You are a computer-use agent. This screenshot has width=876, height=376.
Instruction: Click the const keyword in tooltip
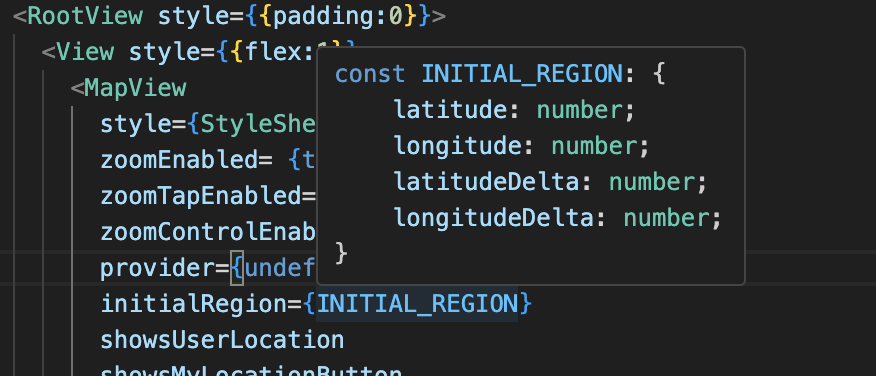click(x=370, y=74)
